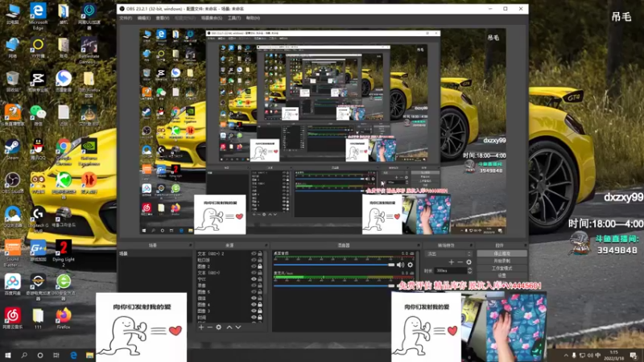Toggle lock for 图像 2 source
The image size is (644, 362).
259,266
